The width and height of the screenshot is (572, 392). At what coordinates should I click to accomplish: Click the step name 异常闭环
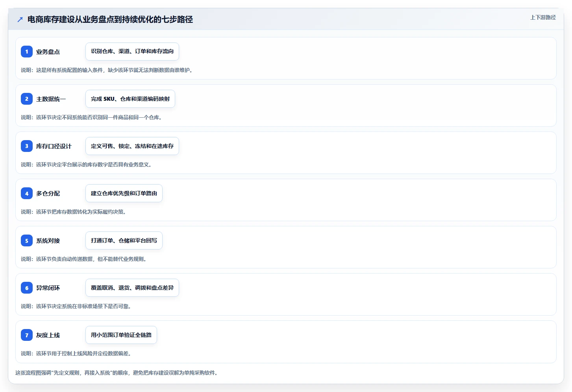tap(48, 288)
